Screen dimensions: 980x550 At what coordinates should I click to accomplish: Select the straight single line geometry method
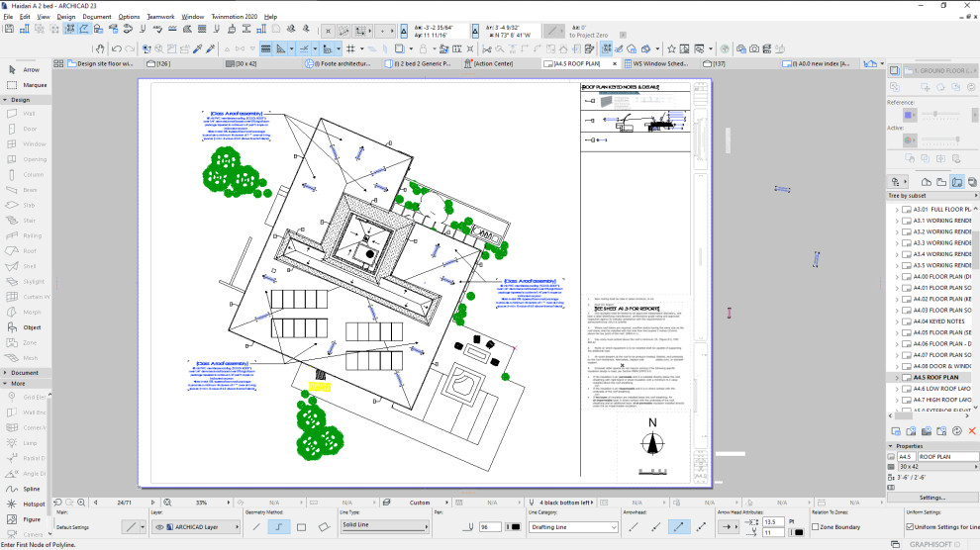[x=256, y=527]
